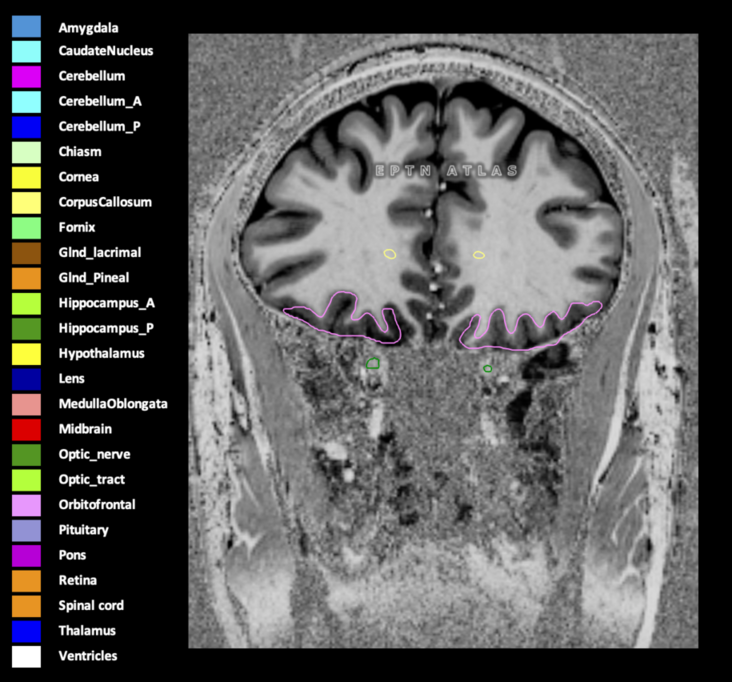This screenshot has width=732, height=682.
Task: Select the "Hypothalamus" legend label
Action: pos(101,353)
